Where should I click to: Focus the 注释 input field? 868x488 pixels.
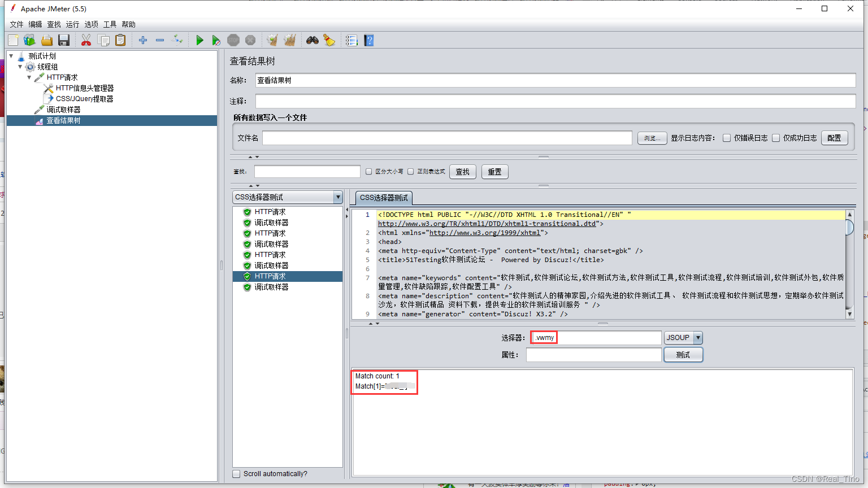point(555,101)
